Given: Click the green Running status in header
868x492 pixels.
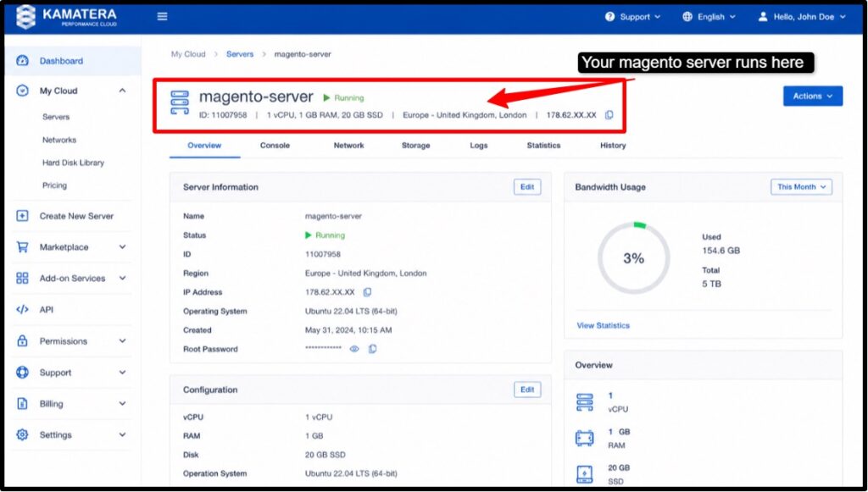Looking at the screenshot, I should coord(344,98).
